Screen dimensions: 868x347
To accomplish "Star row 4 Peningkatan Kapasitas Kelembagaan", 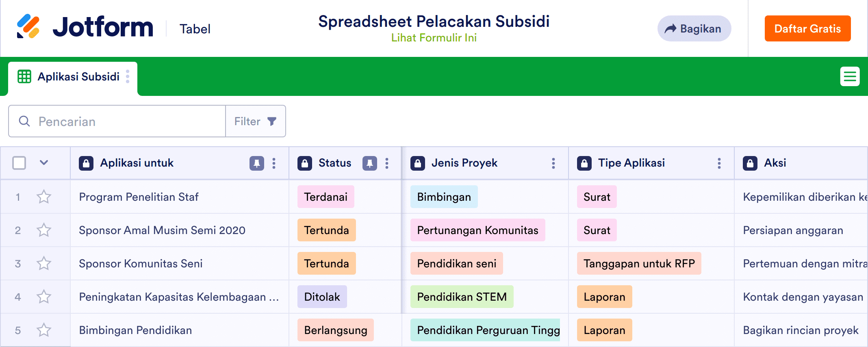I will 44,297.
